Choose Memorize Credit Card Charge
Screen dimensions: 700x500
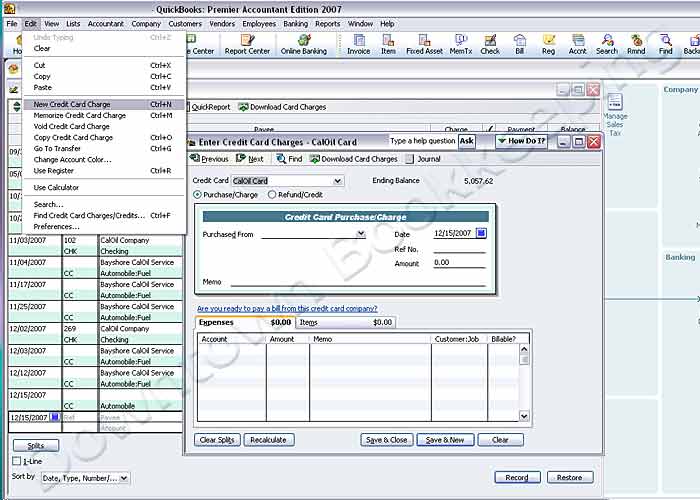(103, 115)
